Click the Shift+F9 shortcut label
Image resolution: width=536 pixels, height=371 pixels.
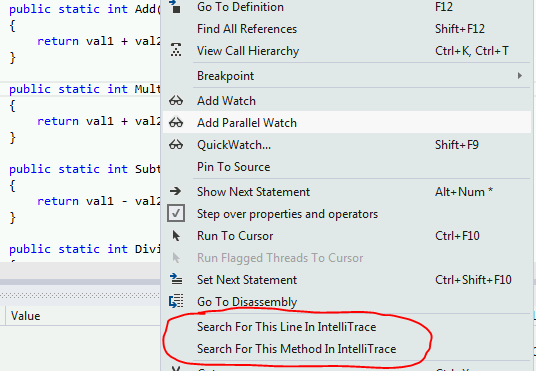point(457,145)
